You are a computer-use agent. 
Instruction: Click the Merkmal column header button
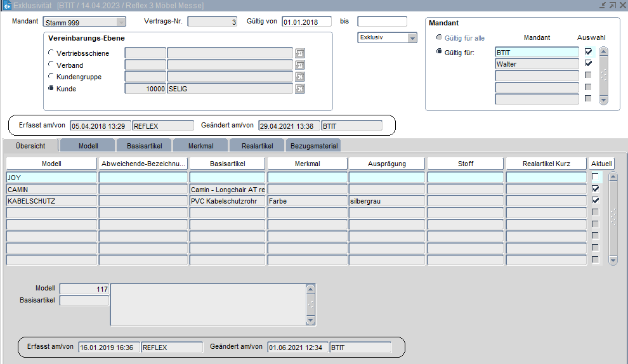306,164
